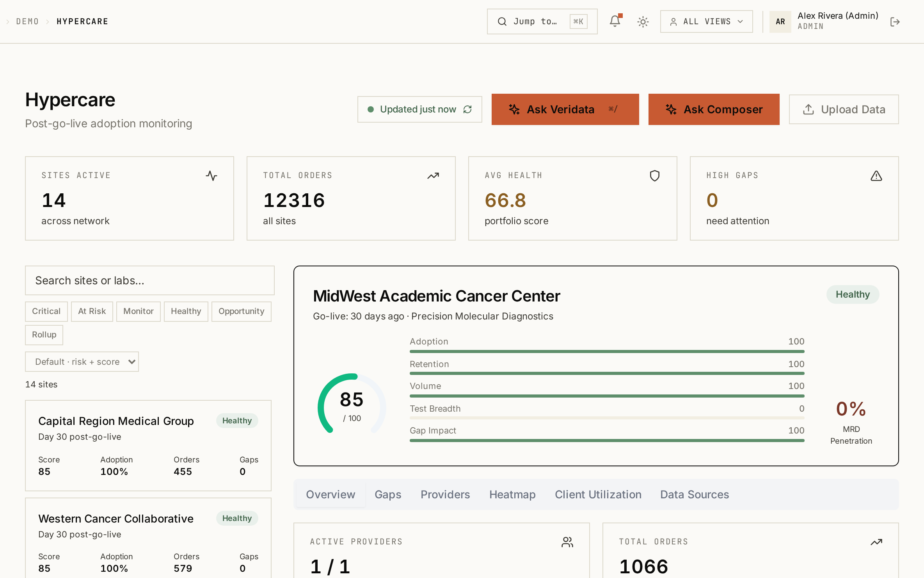The height and width of the screenshot is (578, 924).
Task: Click the 12316 total orders value
Action: click(x=294, y=200)
